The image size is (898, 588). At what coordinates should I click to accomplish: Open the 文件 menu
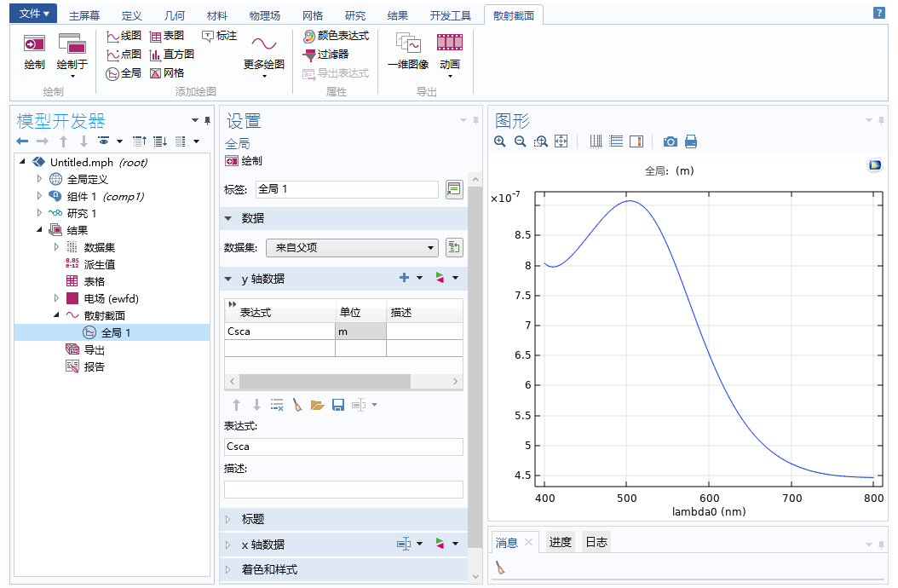click(x=33, y=14)
